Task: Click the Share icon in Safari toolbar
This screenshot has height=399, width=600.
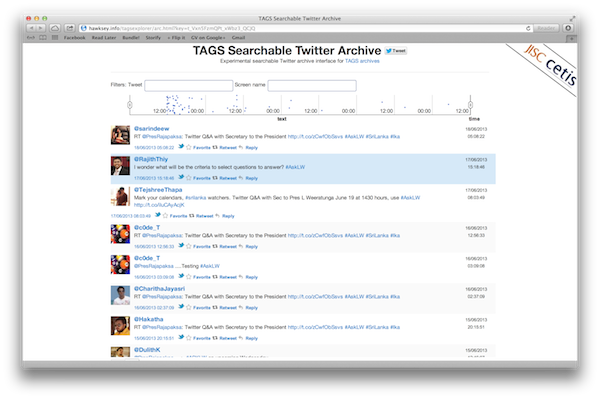Action: coord(70,28)
